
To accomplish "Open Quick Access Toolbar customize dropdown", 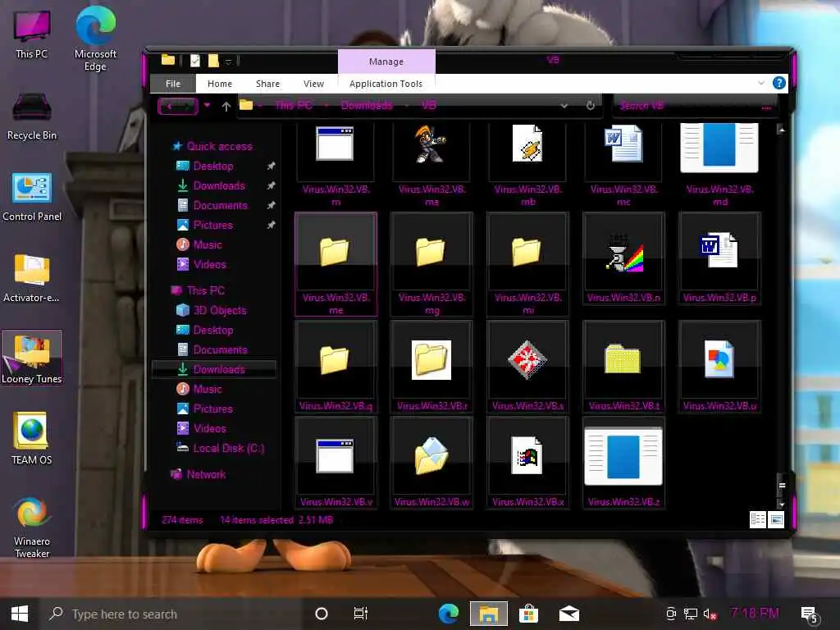I will (x=228, y=62).
